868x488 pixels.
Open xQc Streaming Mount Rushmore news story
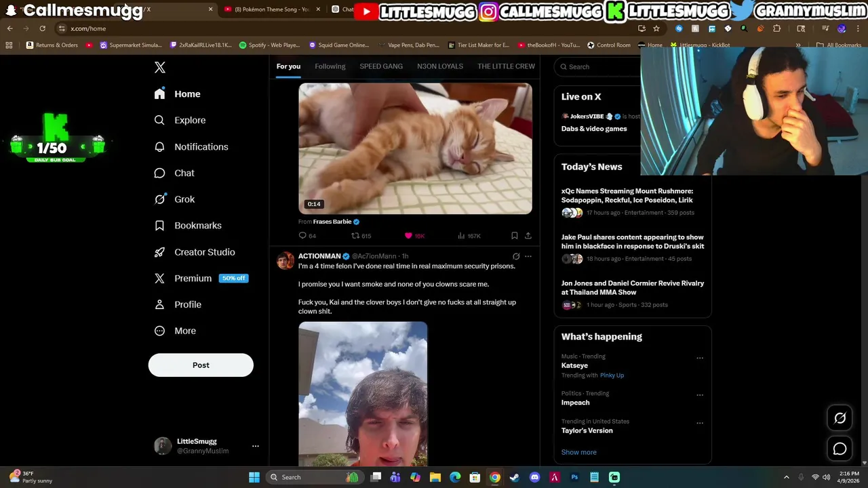pos(633,203)
